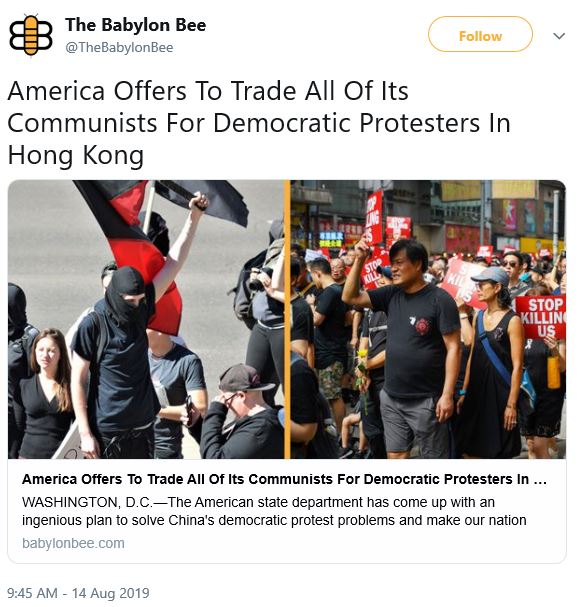Click the STOP KILLING US sign in photo

(541, 317)
